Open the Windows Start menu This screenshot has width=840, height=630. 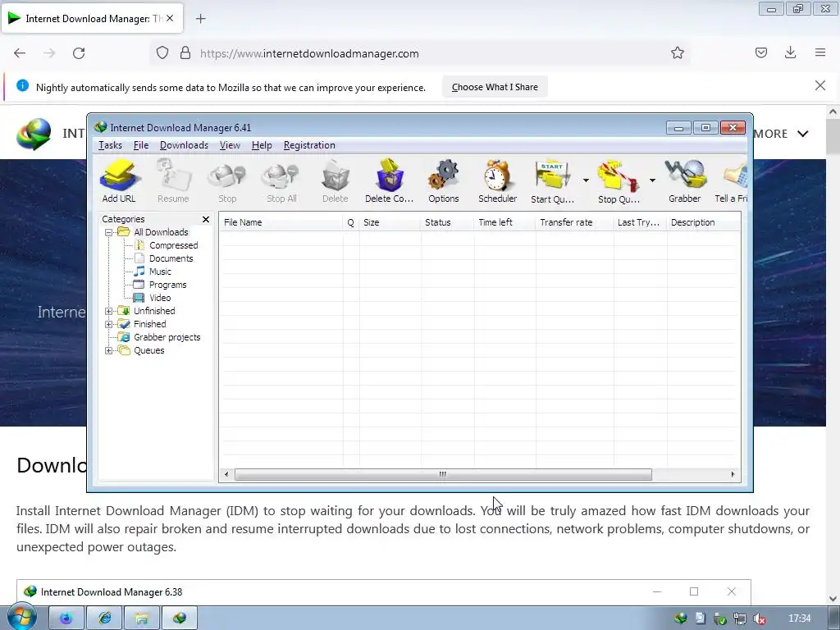tap(21, 617)
